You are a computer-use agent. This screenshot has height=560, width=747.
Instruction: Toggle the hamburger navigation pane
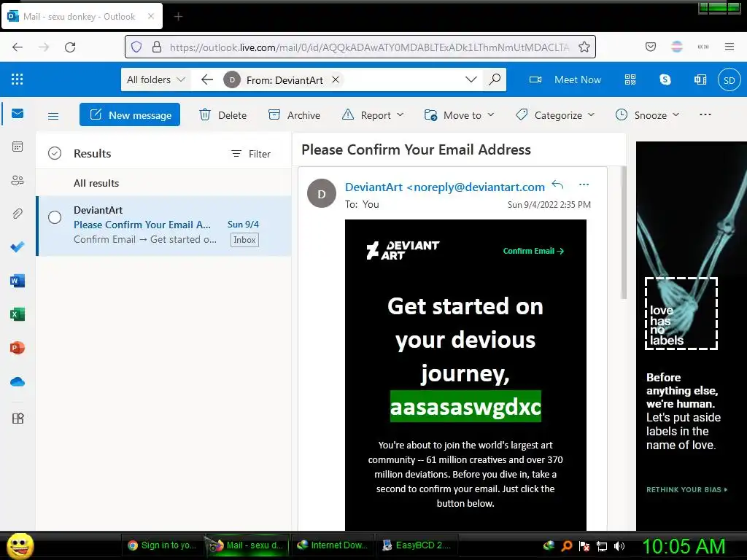tap(53, 116)
